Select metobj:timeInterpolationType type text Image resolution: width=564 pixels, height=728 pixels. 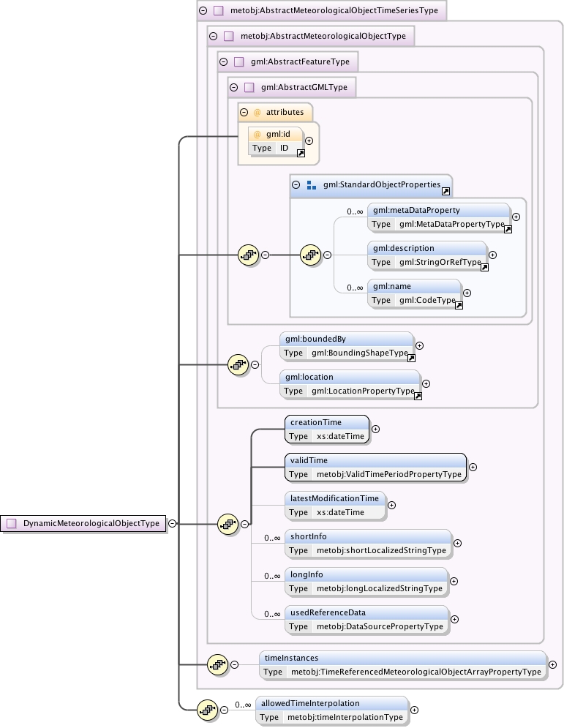(x=345, y=717)
